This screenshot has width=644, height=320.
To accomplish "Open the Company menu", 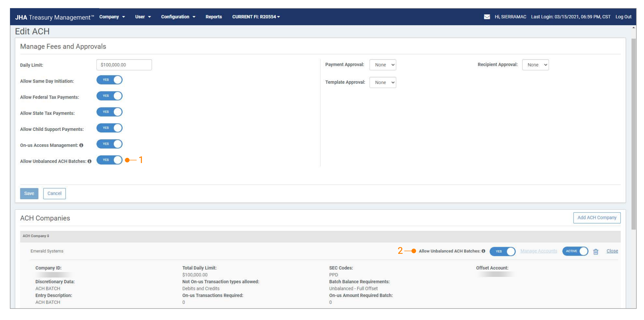I will click(x=112, y=17).
